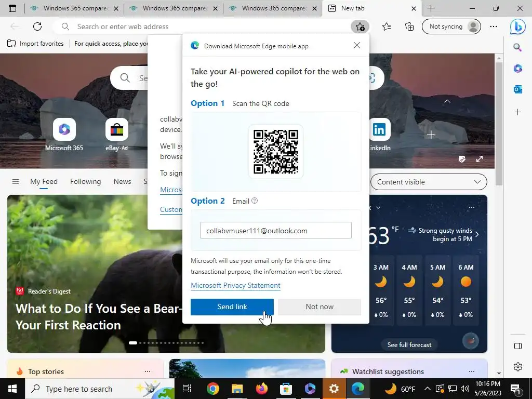Open the Favorites list icon

pos(387,26)
